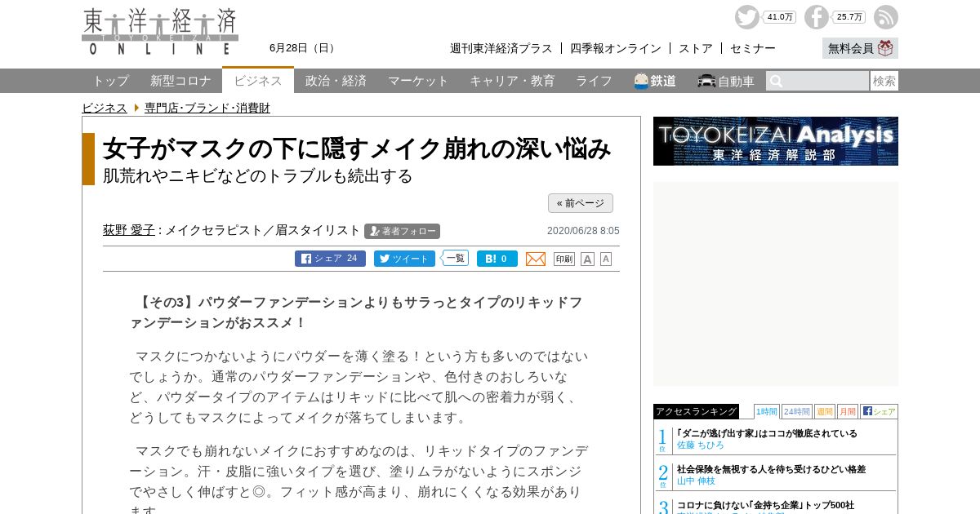Click the 41.0万 Twitter follower count

[x=780, y=17]
